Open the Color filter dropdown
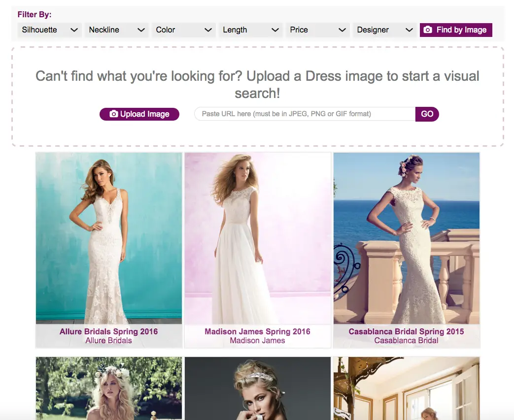 pyautogui.click(x=183, y=30)
